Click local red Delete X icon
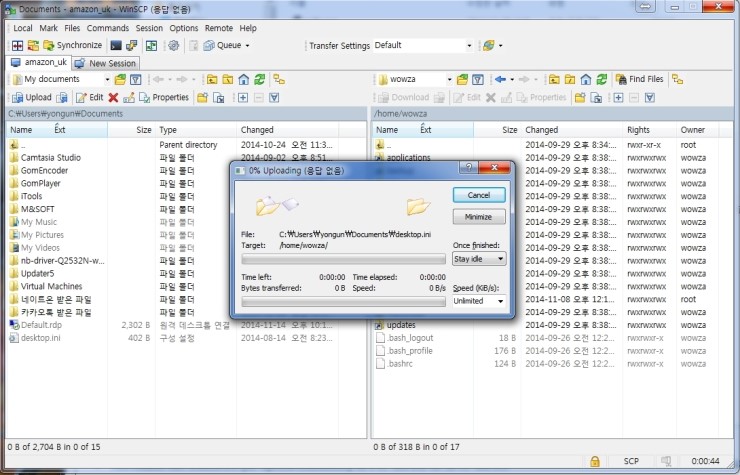Viewport: 740px width, 475px height. [x=113, y=98]
